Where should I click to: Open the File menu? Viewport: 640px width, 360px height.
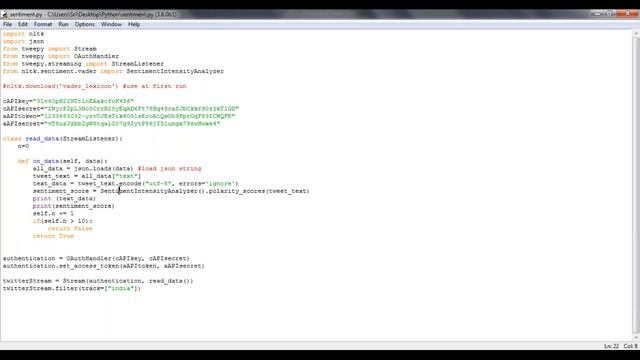click(7, 24)
